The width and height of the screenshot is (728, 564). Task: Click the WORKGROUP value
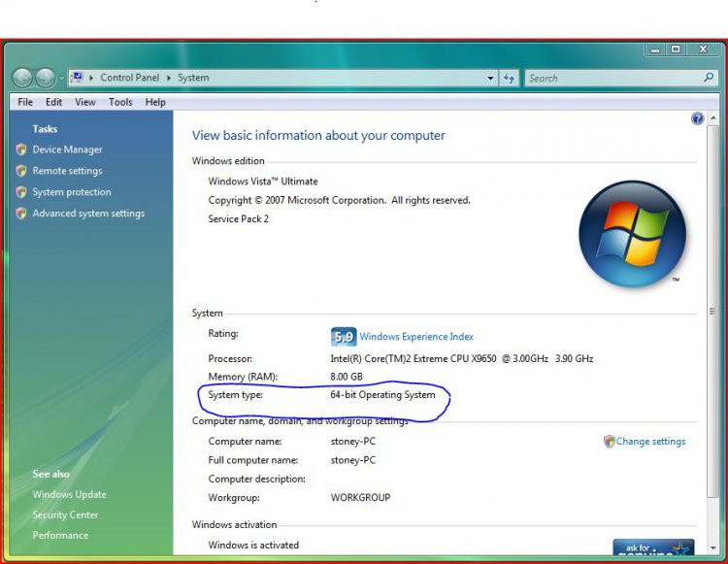360,498
